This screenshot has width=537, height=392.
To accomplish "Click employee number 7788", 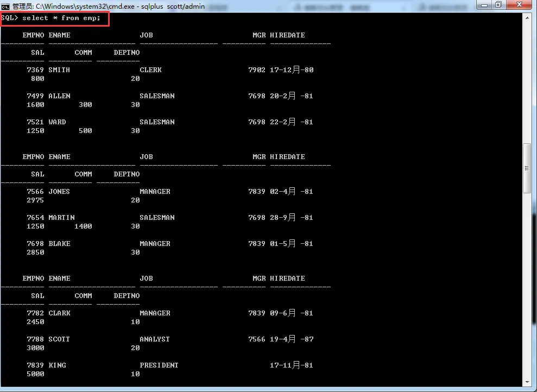I will (35, 339).
